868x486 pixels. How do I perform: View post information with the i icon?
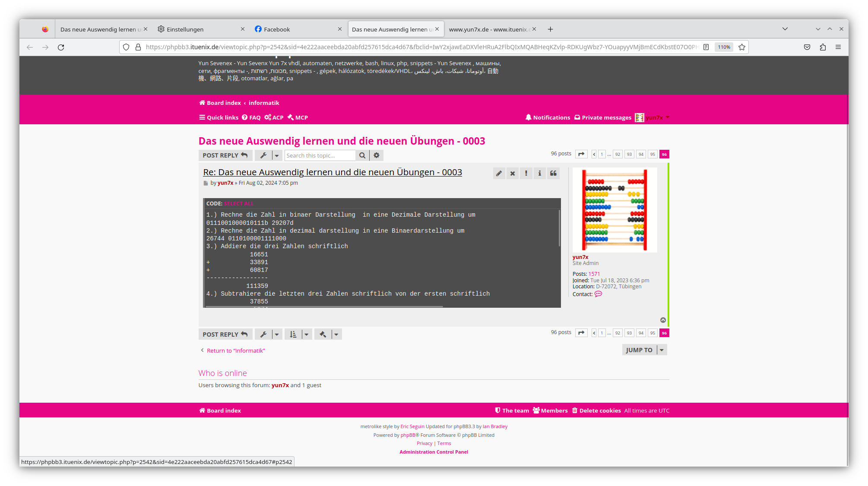point(540,173)
